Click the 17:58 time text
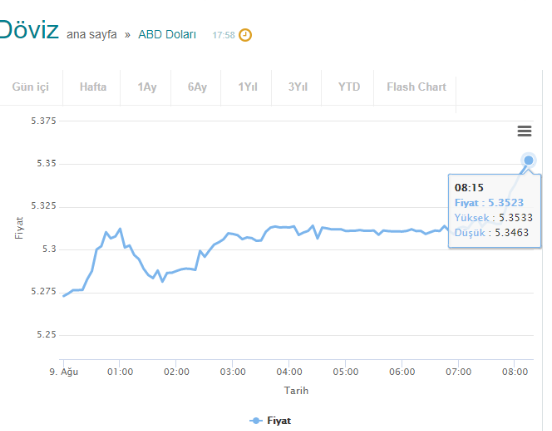The height and width of the screenshot is (431, 552). 224,35
